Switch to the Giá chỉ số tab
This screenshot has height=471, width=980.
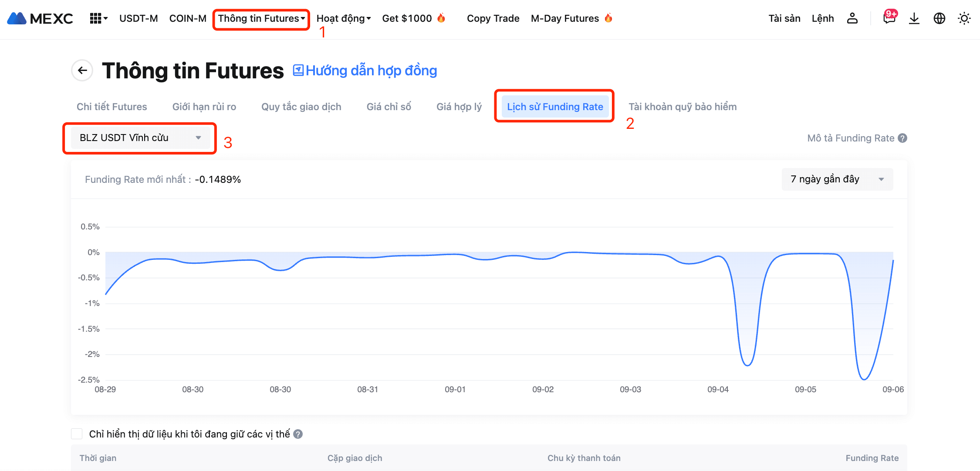point(389,107)
